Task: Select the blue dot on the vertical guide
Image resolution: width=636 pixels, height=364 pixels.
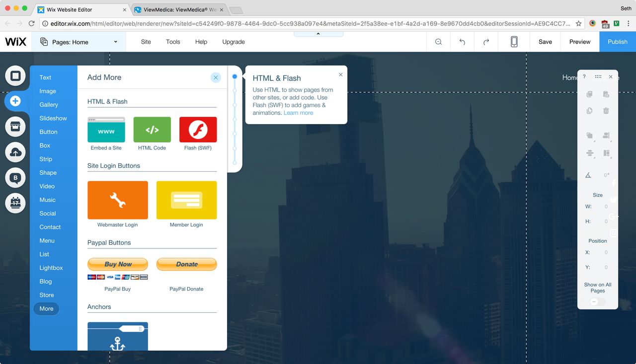Action: [234, 77]
